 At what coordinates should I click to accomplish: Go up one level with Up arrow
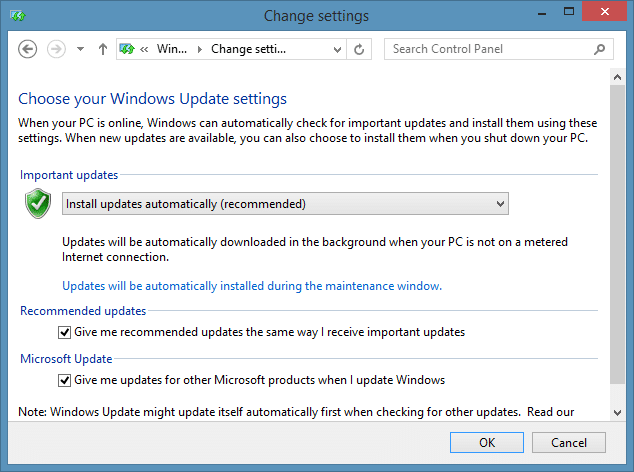(x=103, y=49)
